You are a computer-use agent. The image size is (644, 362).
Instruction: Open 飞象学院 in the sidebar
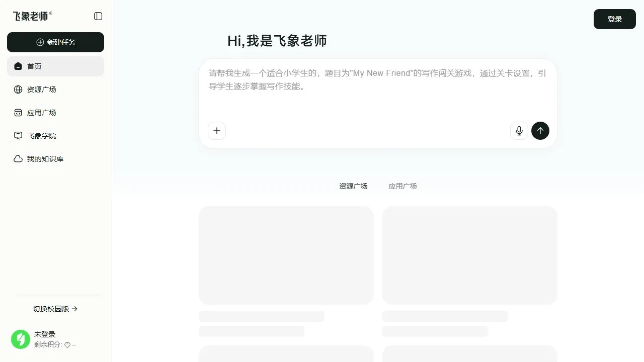[x=55, y=136]
